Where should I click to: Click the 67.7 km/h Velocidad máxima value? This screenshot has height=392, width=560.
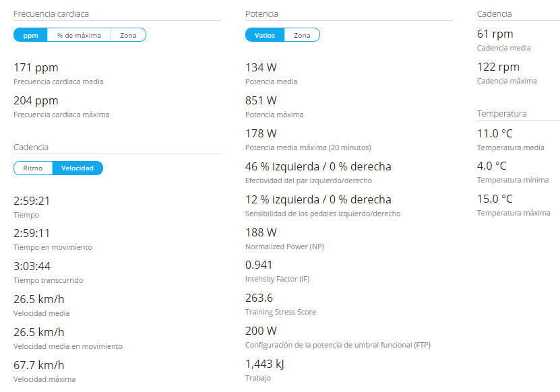pyautogui.click(x=39, y=365)
